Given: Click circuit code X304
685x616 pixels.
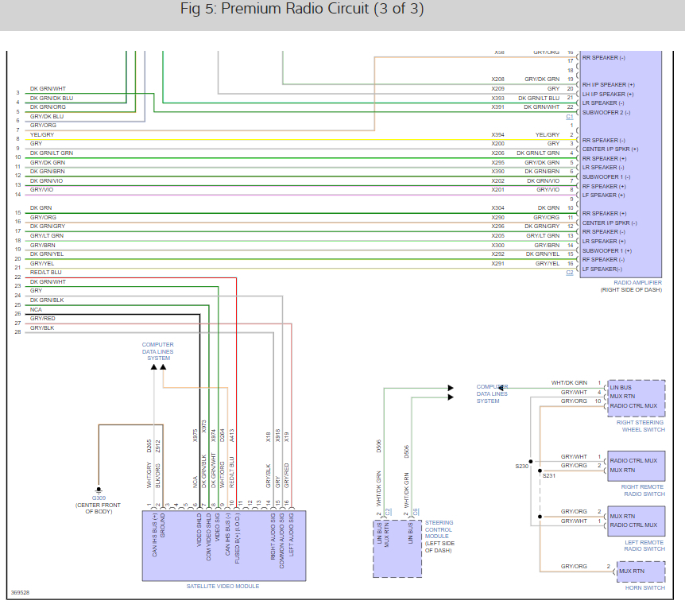Looking at the screenshot, I should 497,208.
